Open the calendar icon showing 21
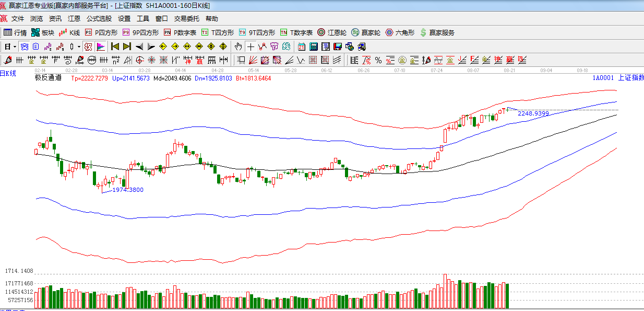644x311 pixels. pyautogui.click(x=301, y=47)
